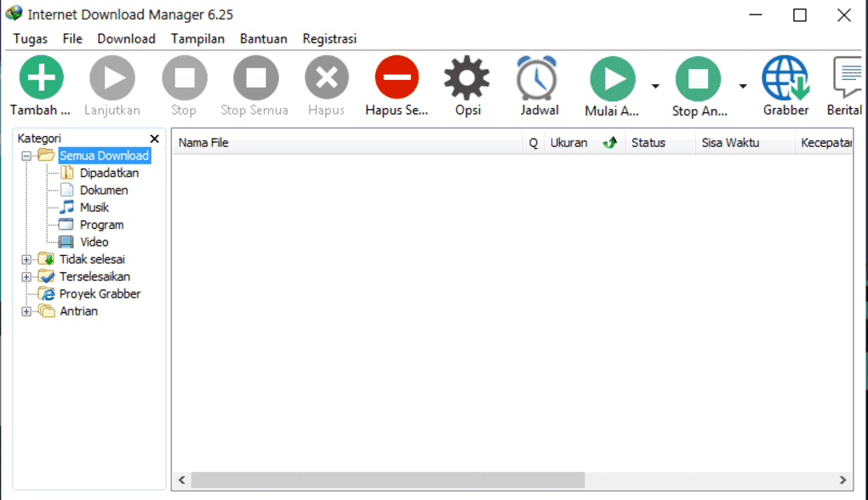Image resolution: width=868 pixels, height=500 pixels.
Task: Open the Download menu
Action: tap(126, 39)
